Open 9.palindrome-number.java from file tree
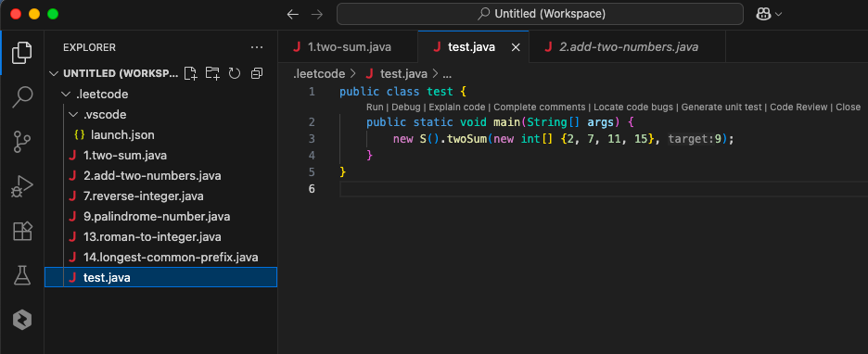 point(160,217)
